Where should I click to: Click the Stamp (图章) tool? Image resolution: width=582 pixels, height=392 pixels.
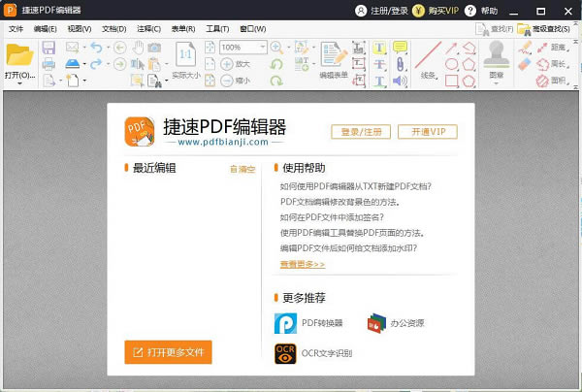pyautogui.click(x=497, y=59)
